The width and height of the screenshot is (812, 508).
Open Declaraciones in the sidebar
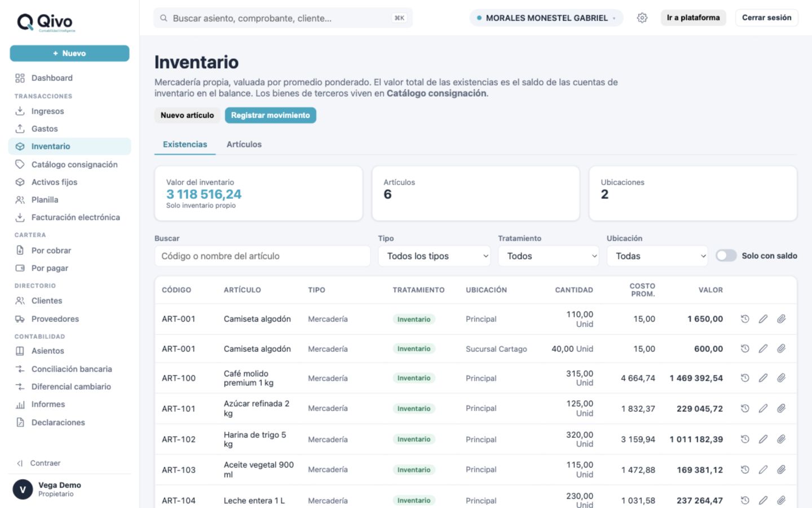(x=69, y=422)
